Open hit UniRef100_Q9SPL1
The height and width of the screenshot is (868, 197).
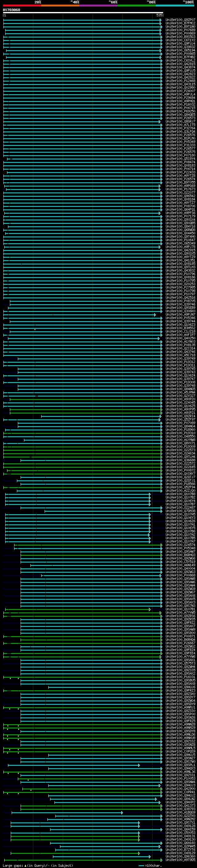click(x=180, y=765)
